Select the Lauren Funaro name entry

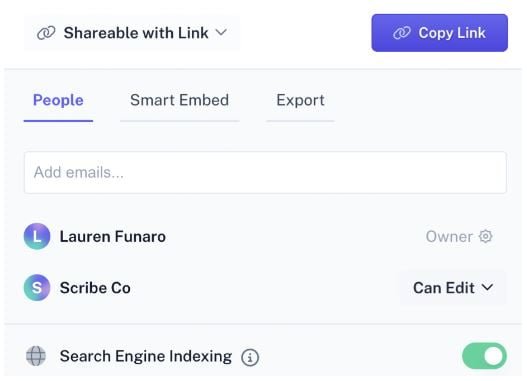(x=113, y=237)
